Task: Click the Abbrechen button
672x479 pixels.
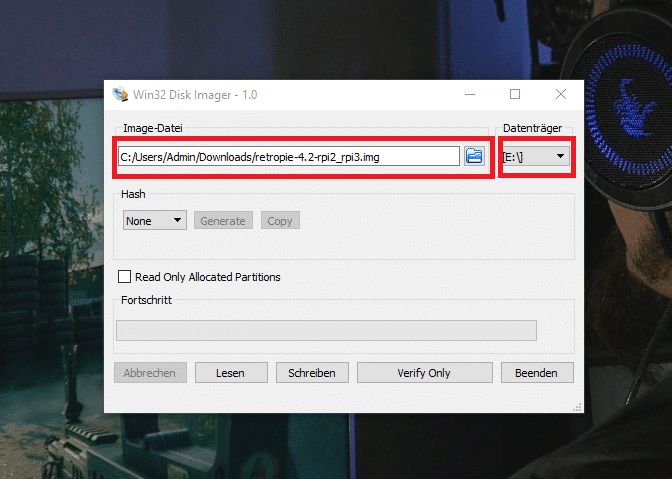Action: point(150,373)
